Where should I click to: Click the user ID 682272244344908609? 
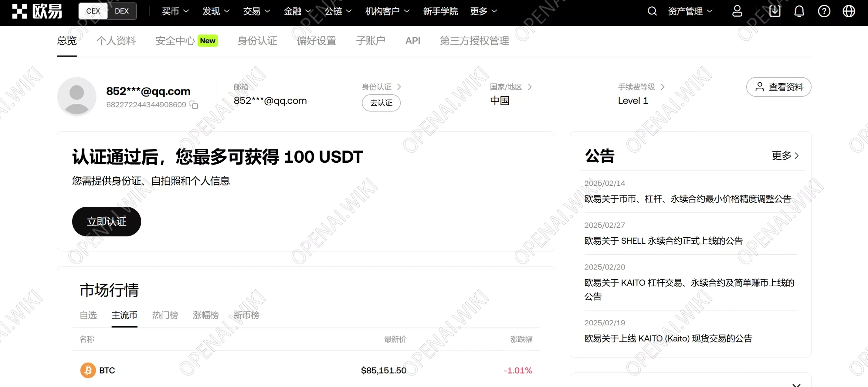pos(146,105)
